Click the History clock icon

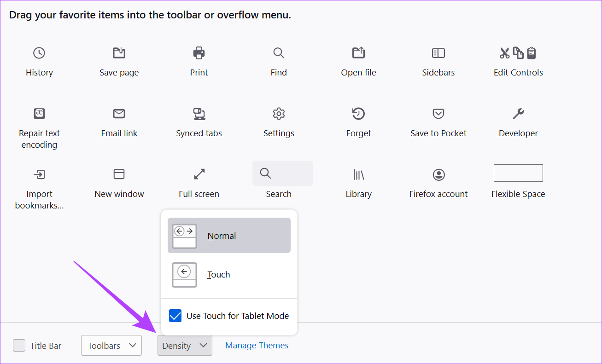[39, 53]
